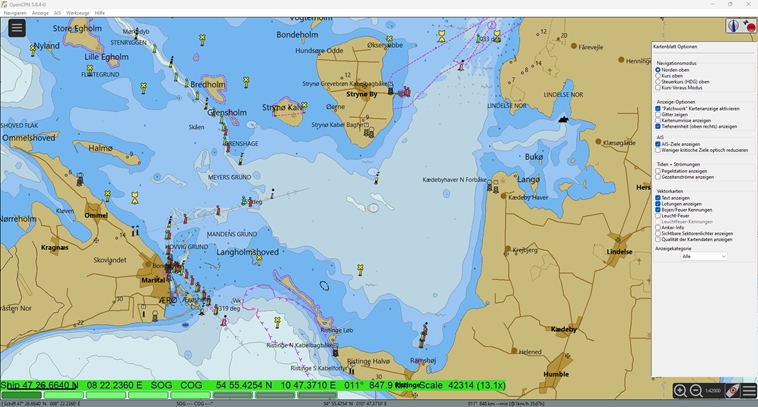Image resolution: width=758 pixels, height=407 pixels.
Task: Zoom in with the plus magnifier
Action: [680, 391]
